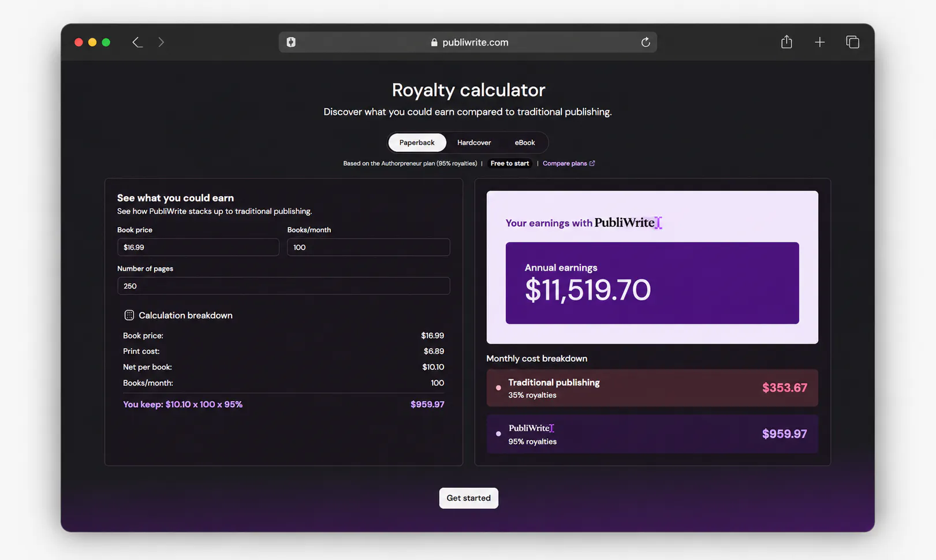Click the $959.97 amount in PubliWrite row
The width and height of the screenshot is (936, 560).
[784, 434]
